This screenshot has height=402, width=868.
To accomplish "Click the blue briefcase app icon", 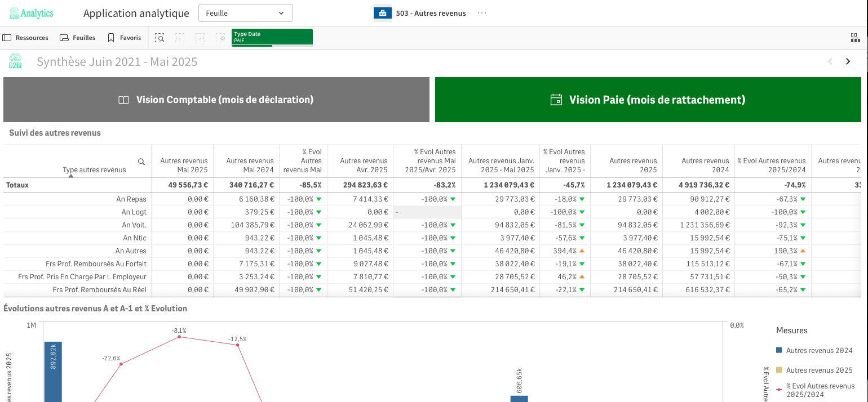I will click(x=382, y=13).
